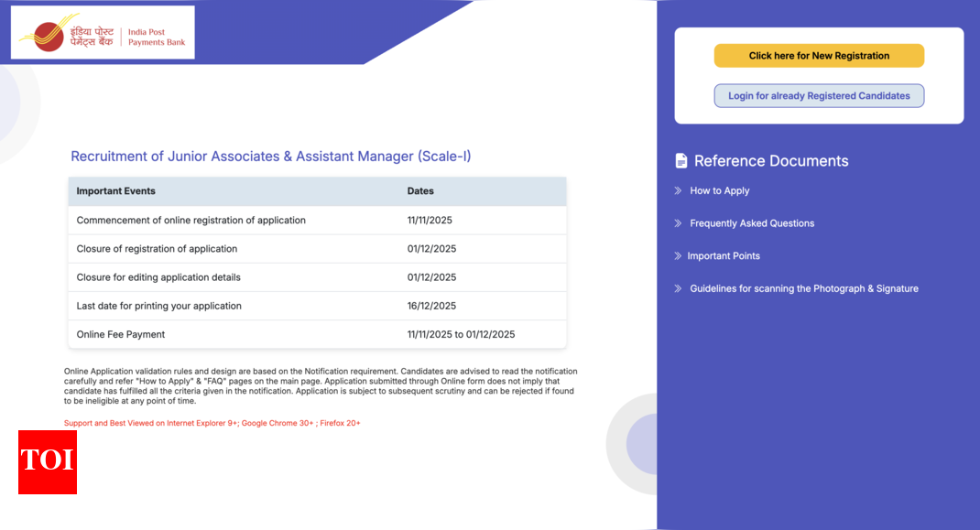
Task: Click the Dates column header
Action: coord(420,190)
